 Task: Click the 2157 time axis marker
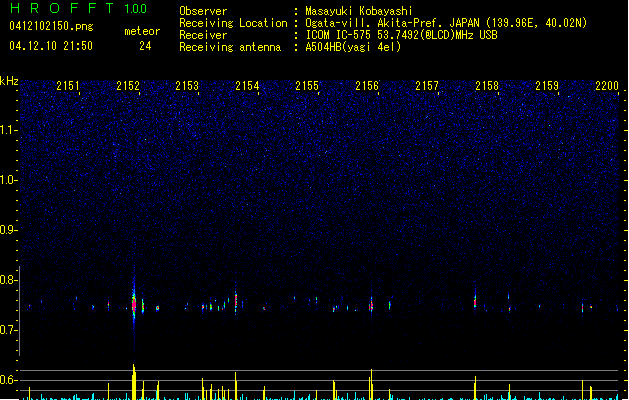[427, 86]
